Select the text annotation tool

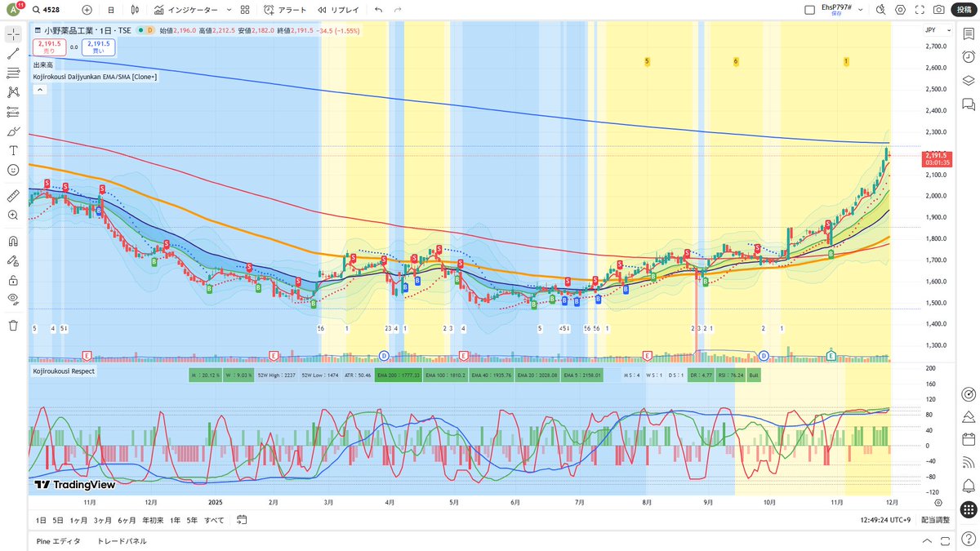[13, 150]
